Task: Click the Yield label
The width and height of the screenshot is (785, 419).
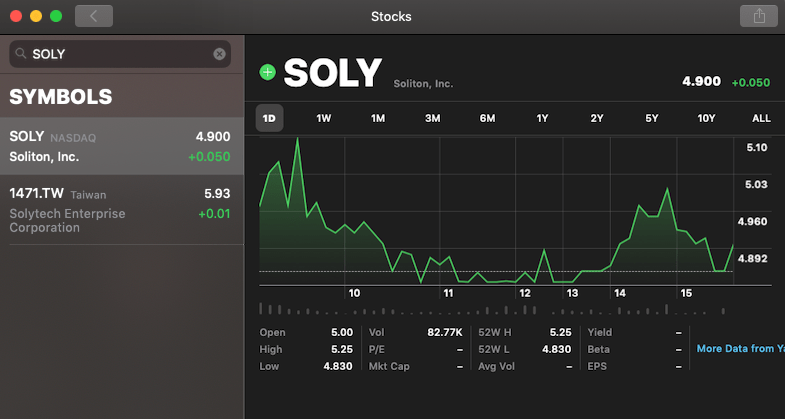Action: [x=600, y=332]
